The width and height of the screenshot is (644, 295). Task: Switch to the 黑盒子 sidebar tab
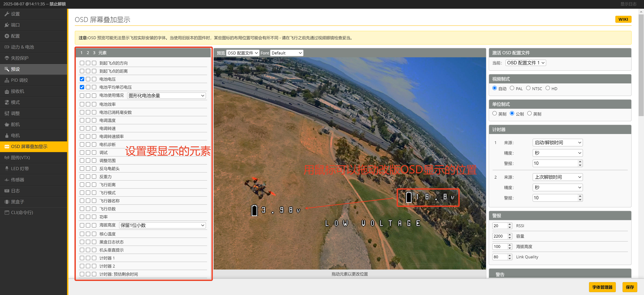point(17,202)
